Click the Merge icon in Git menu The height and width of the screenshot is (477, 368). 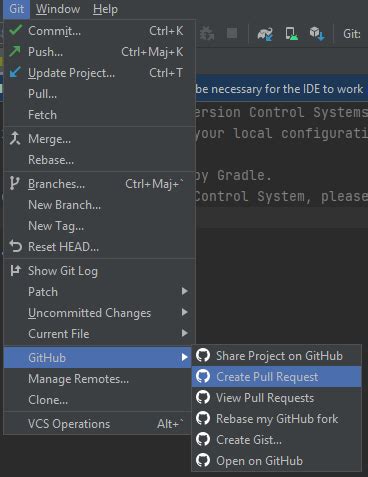(15, 138)
